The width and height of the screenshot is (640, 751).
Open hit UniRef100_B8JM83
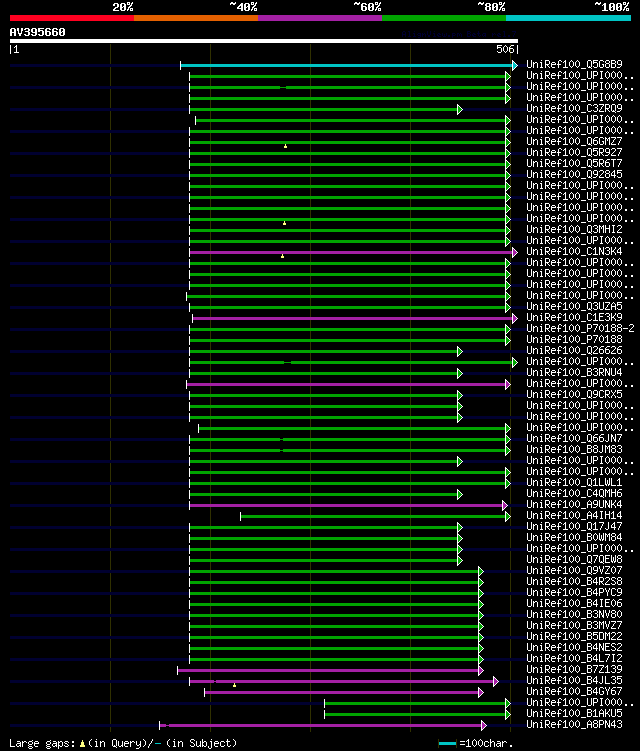pyautogui.click(x=574, y=450)
